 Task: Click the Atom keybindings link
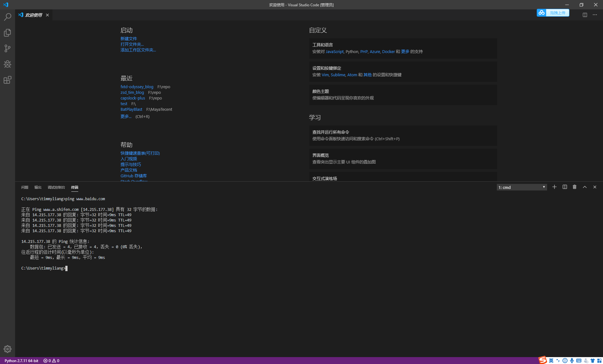click(x=352, y=75)
